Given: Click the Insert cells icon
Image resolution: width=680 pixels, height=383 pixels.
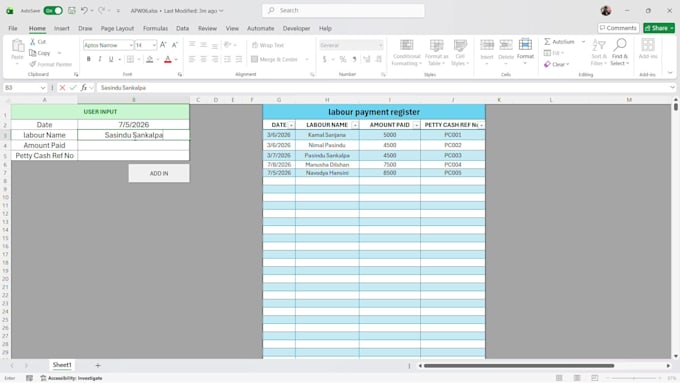Looking at the screenshot, I should pos(487,45).
